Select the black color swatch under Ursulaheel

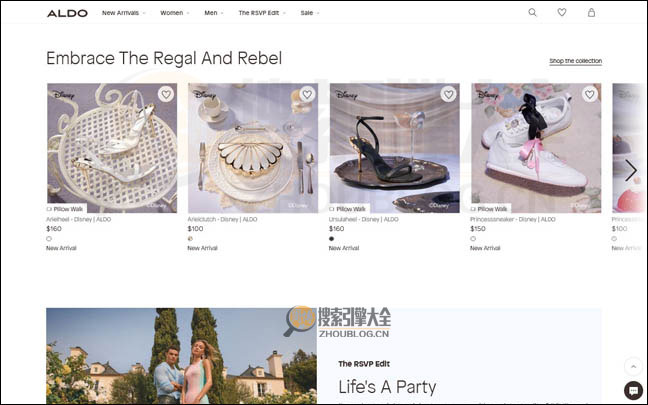click(332, 239)
